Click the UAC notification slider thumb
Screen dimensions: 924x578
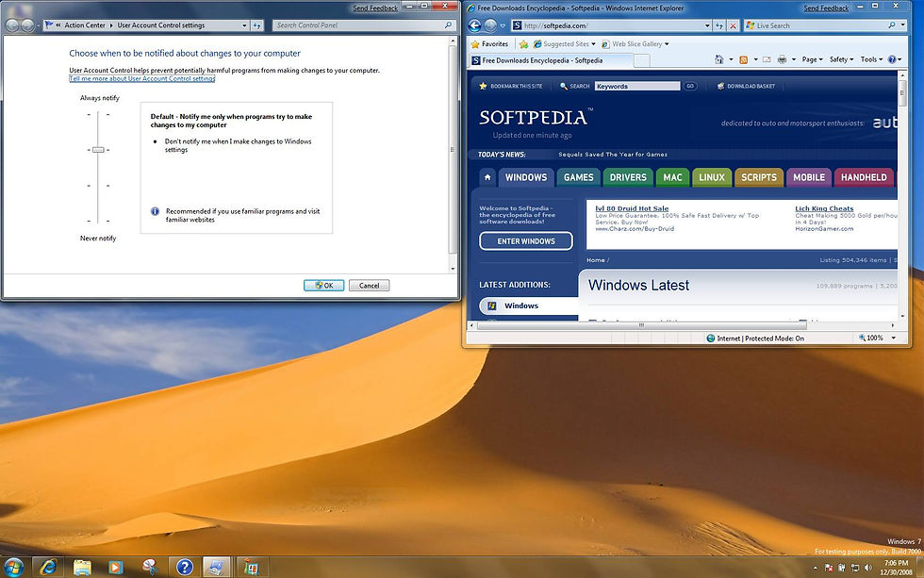(98, 150)
